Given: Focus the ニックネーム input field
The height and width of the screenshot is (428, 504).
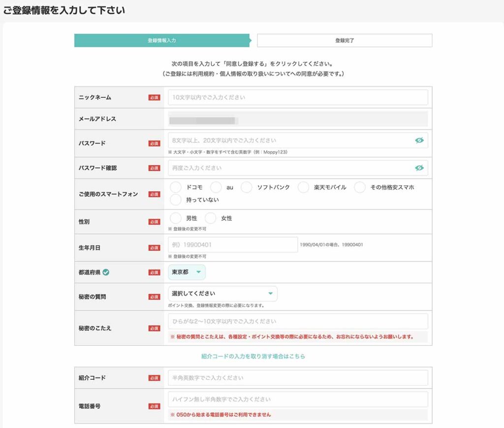Looking at the screenshot, I should (x=298, y=97).
